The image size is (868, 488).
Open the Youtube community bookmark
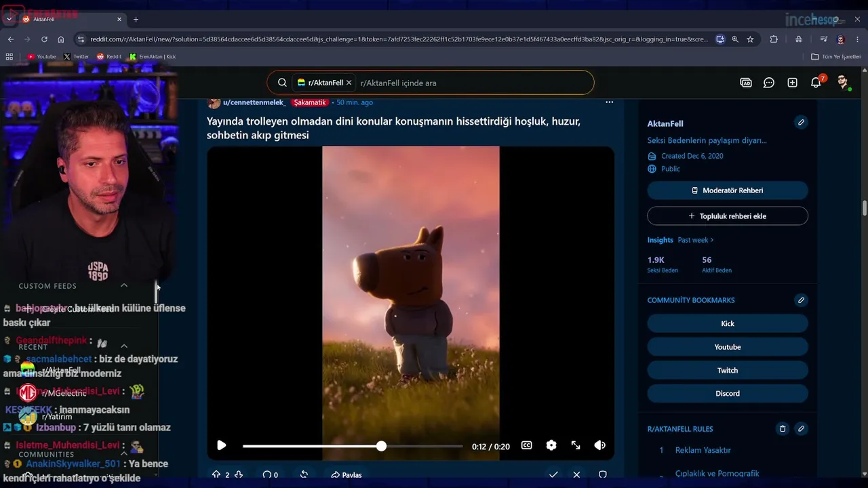click(x=728, y=347)
